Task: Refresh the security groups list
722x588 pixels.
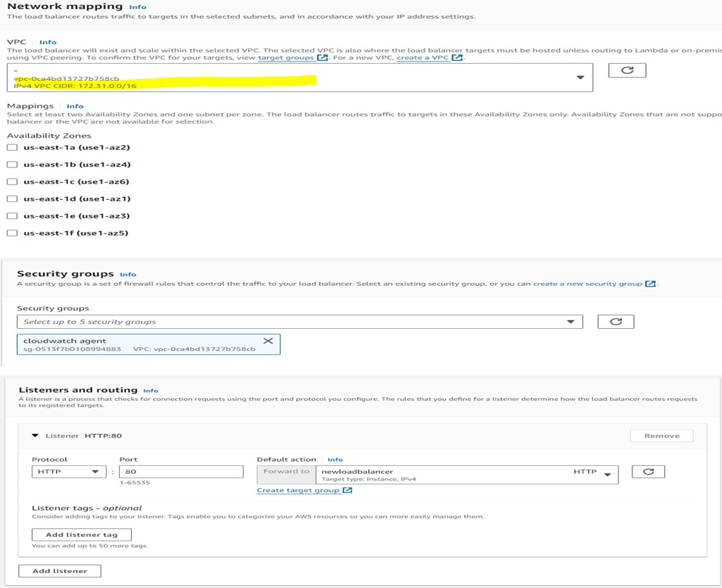Action: tap(615, 321)
